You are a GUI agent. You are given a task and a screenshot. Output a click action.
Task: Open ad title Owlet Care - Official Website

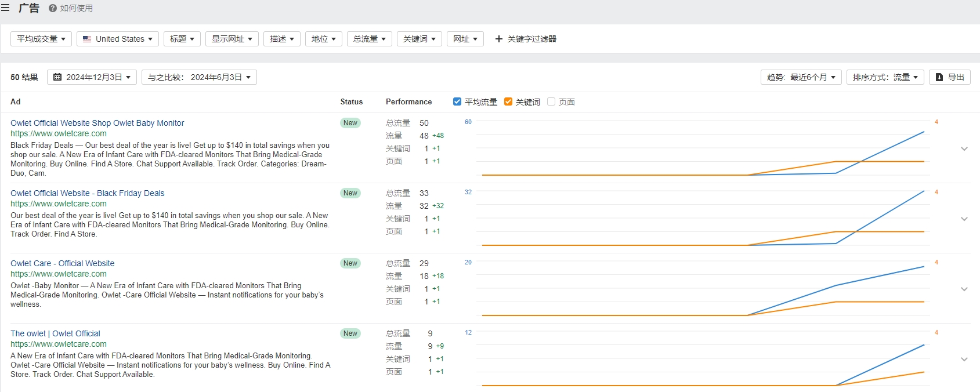(62, 263)
